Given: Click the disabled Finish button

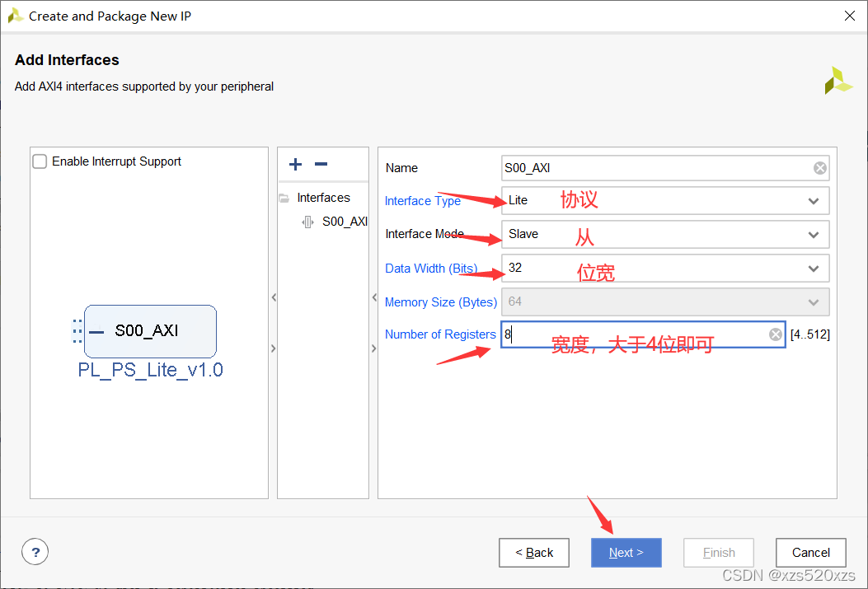Looking at the screenshot, I should [719, 553].
